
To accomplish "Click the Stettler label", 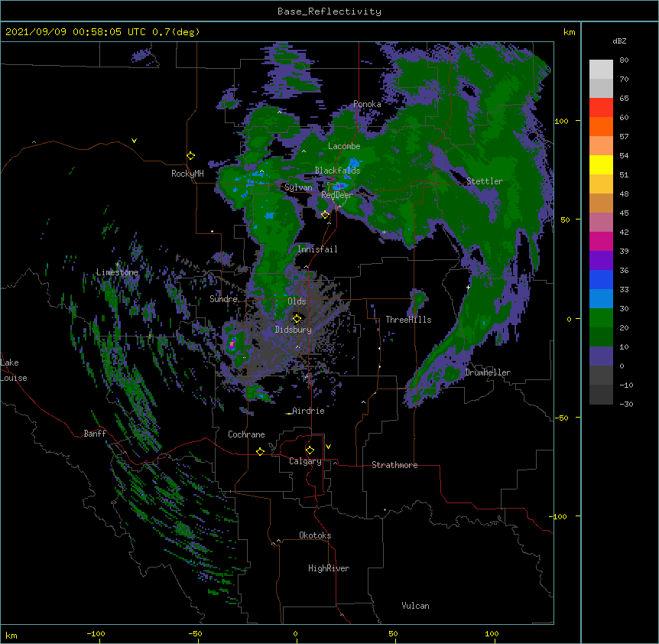I will coord(485,181).
